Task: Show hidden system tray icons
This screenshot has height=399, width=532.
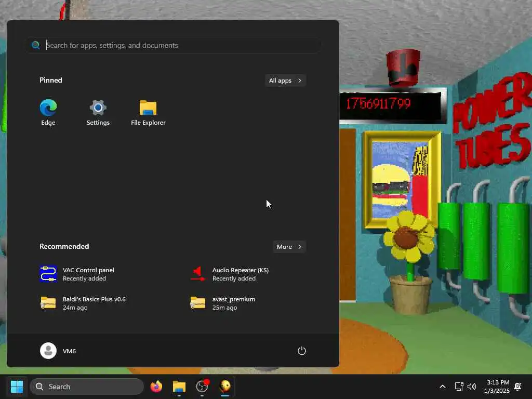Action: tap(443, 387)
